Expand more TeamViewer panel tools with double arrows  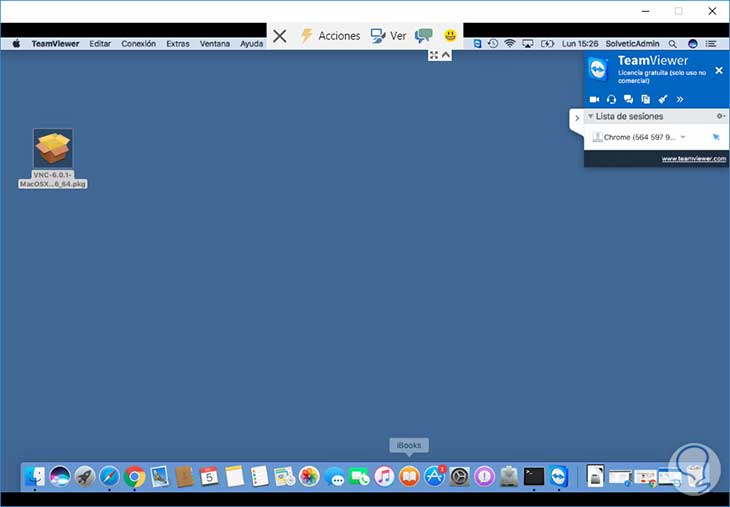[680, 99]
